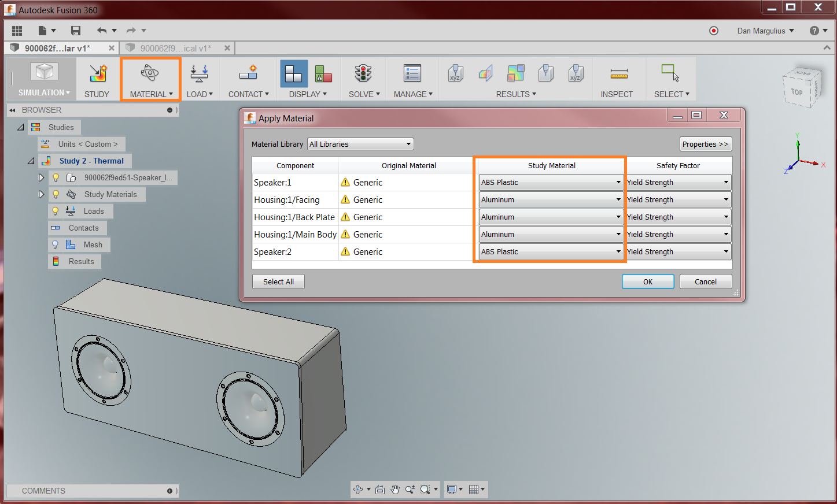Toggle visibility of 900062f9ed51-Speaker component
837x504 pixels.
coord(56,177)
